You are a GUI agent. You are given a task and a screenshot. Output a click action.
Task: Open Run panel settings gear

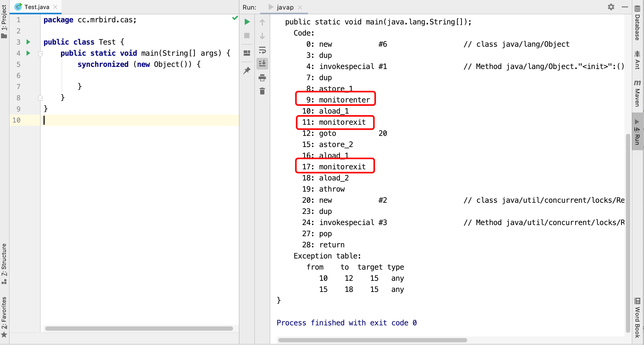click(611, 7)
